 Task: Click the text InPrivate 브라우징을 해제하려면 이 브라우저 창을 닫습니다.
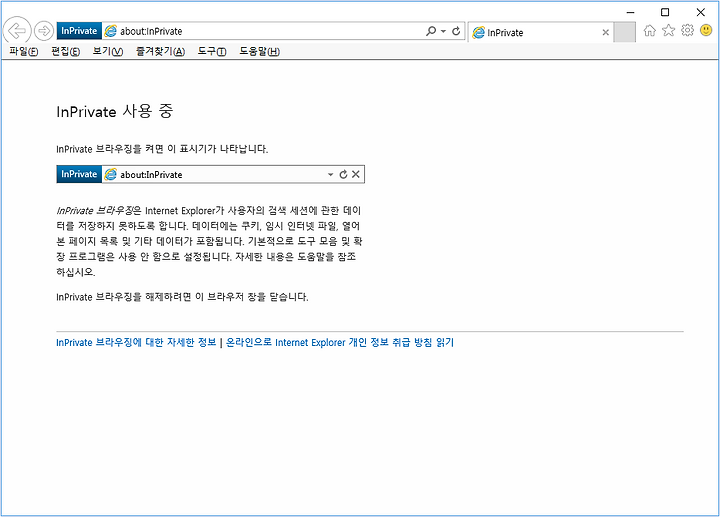182,297
